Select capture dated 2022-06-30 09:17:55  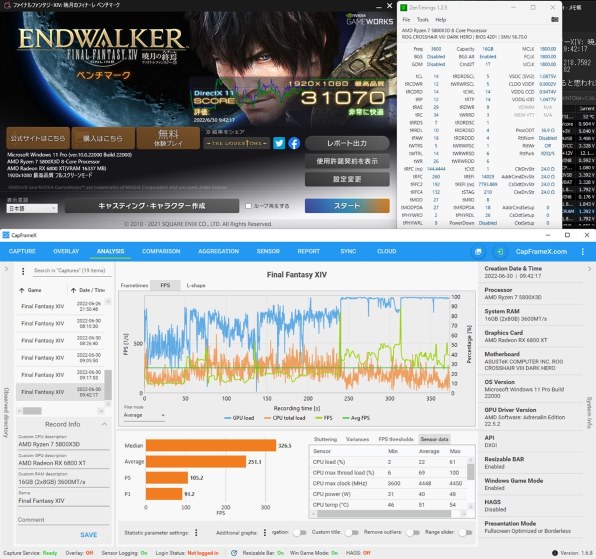(60, 375)
